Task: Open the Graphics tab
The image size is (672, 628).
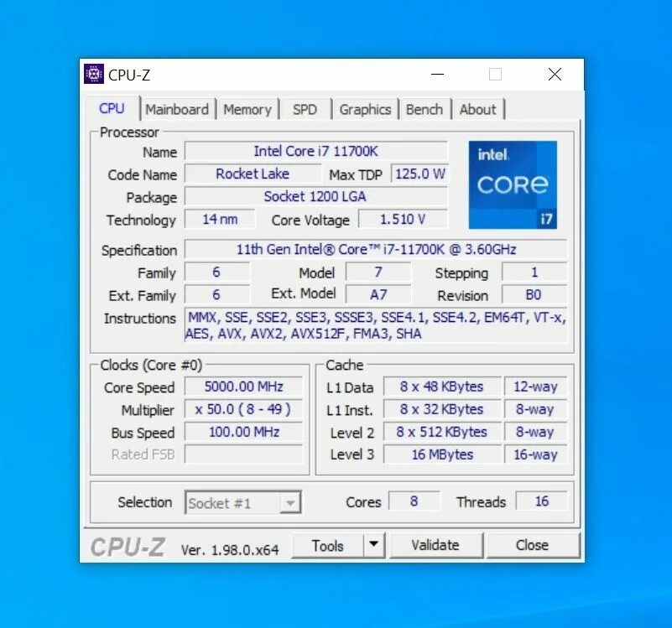Action: click(x=366, y=110)
